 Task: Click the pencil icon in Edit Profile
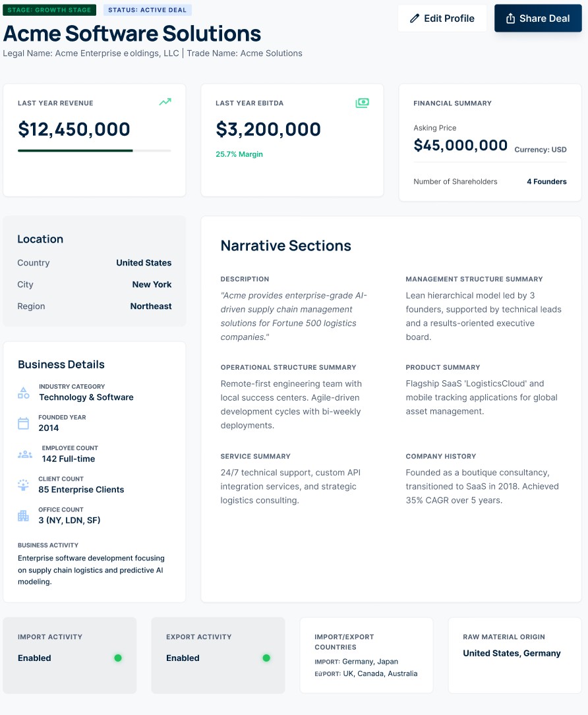(414, 18)
